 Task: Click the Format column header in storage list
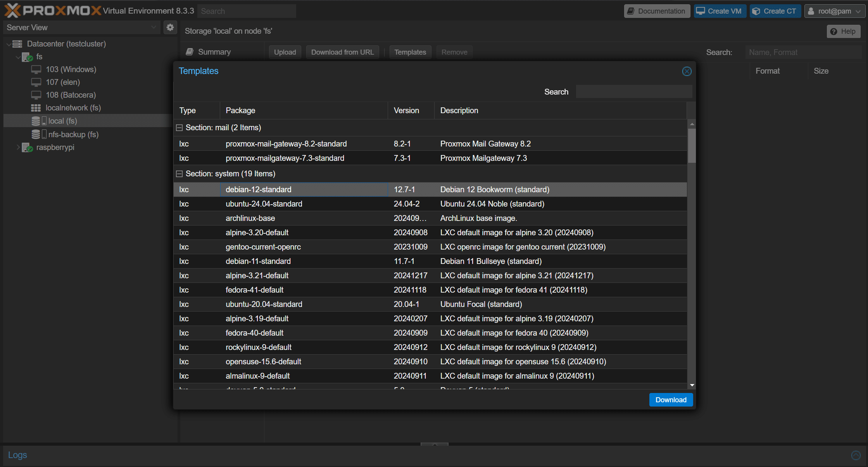778,71
